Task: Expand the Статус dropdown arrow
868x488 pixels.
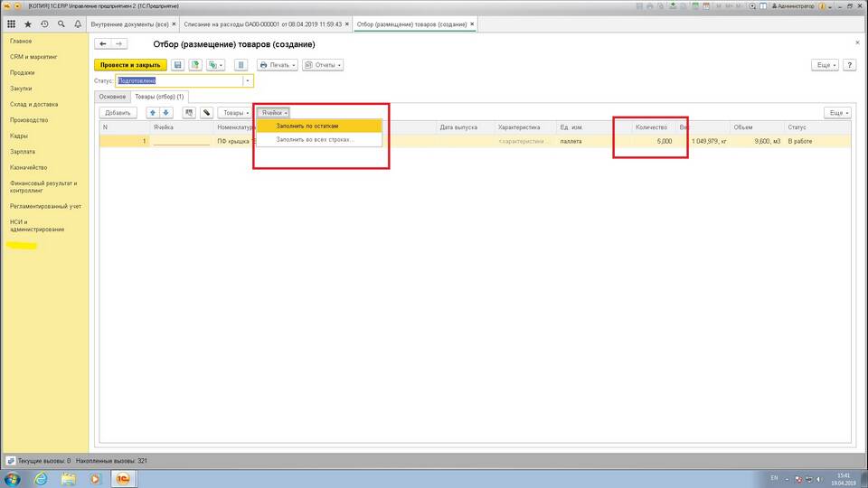Action: click(248, 81)
